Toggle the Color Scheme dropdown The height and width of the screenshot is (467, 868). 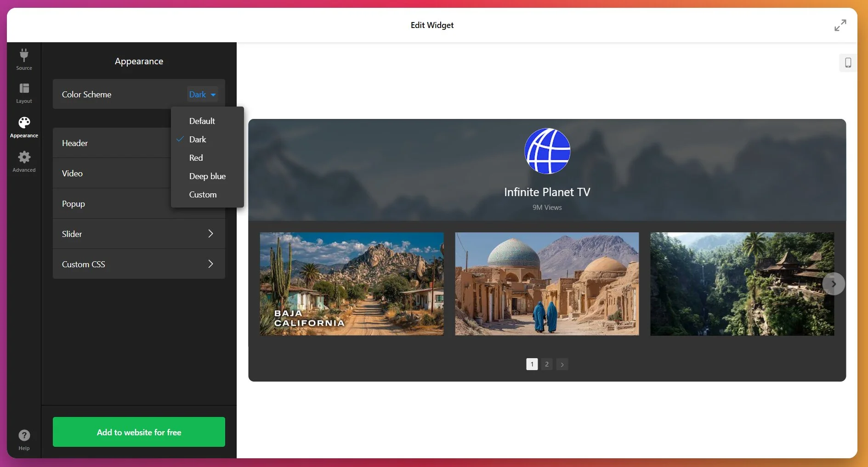(x=202, y=95)
